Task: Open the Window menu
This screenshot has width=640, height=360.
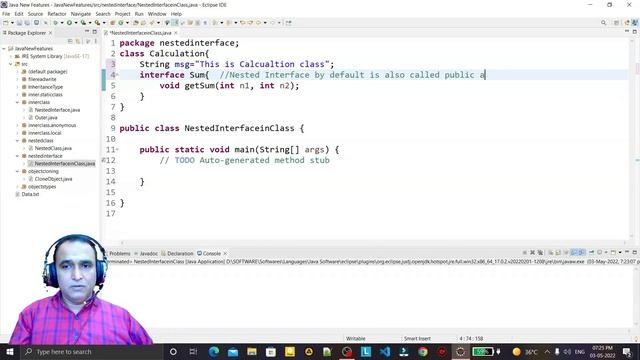Action: click(157, 14)
